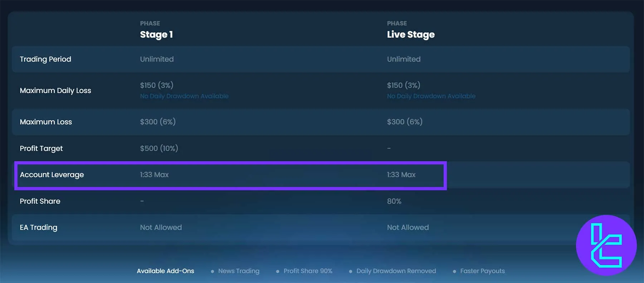
Task: Choose the Daily Drawdown Removed add-on
Action: tap(396, 271)
